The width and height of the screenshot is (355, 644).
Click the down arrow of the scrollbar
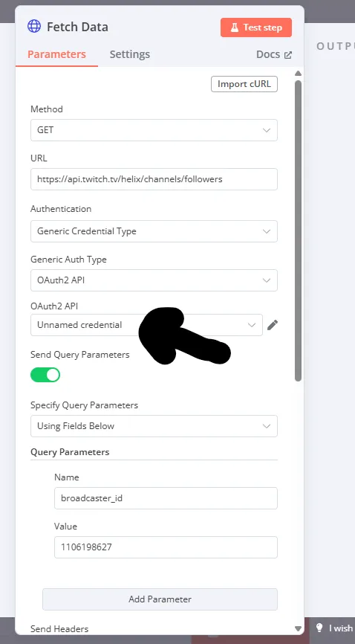tap(299, 628)
